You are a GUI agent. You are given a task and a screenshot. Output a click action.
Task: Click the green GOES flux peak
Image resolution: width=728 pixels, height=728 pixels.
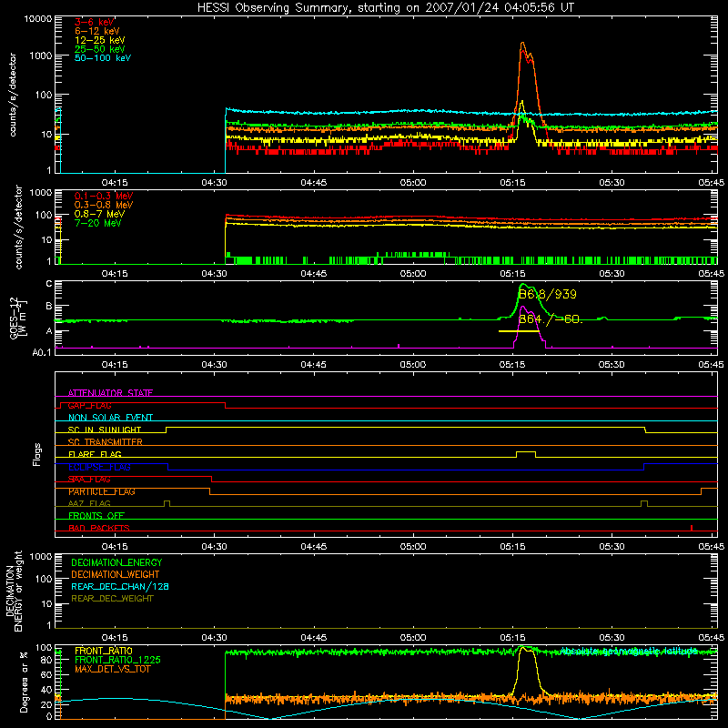click(524, 285)
